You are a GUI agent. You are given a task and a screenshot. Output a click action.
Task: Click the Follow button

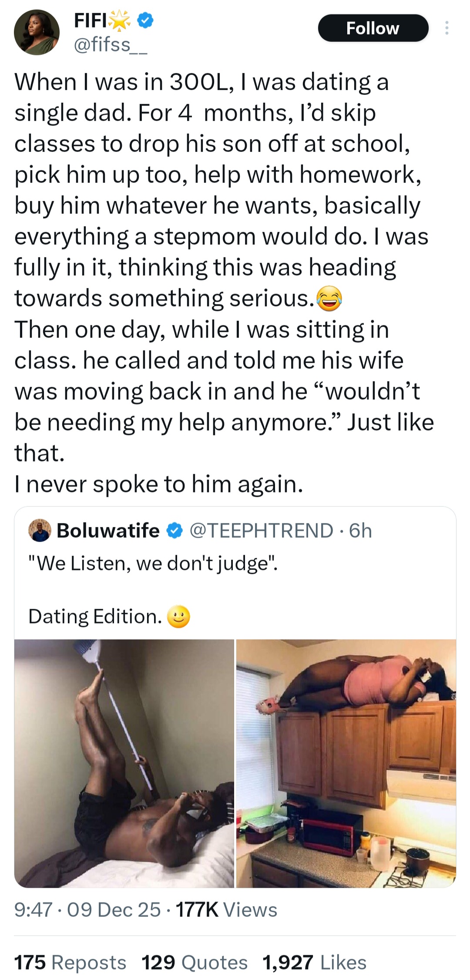pyautogui.click(x=373, y=28)
